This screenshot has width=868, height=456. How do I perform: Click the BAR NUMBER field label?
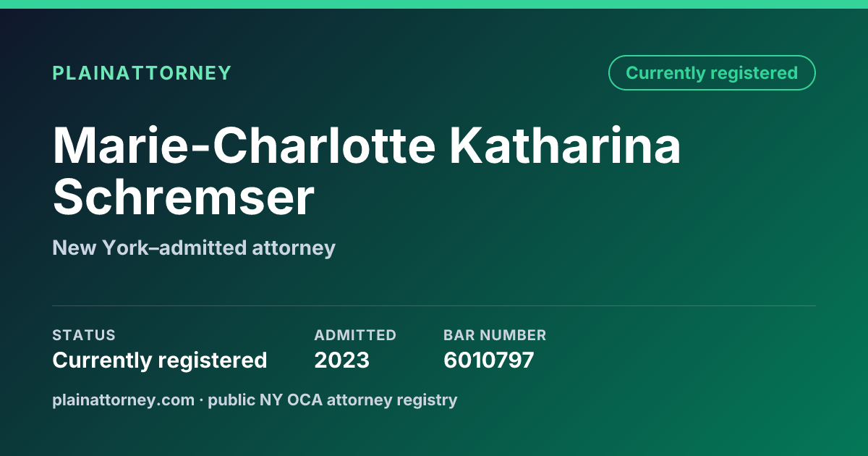pos(495,335)
